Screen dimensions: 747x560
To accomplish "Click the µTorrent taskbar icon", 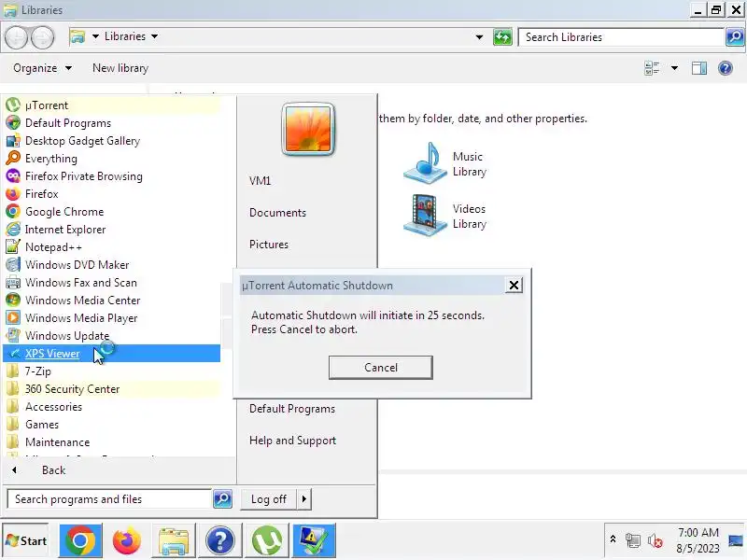I will point(267,540).
